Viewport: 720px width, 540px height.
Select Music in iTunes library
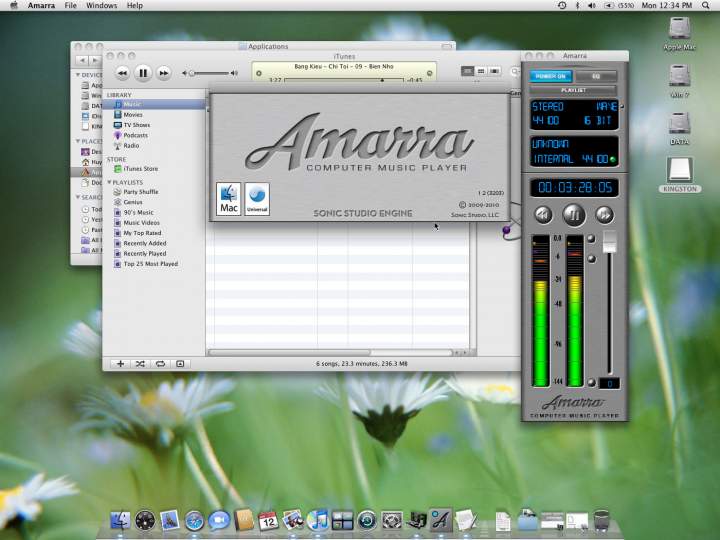click(x=154, y=104)
